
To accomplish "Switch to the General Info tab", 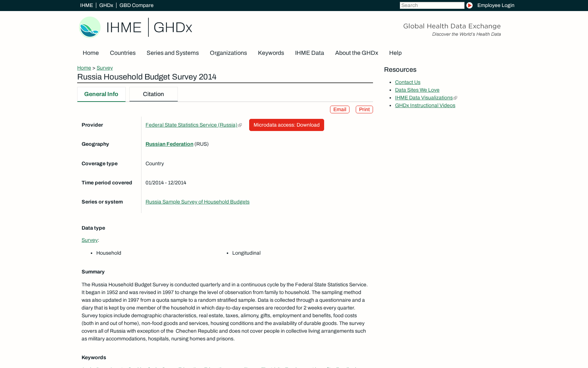I will 101,94.
